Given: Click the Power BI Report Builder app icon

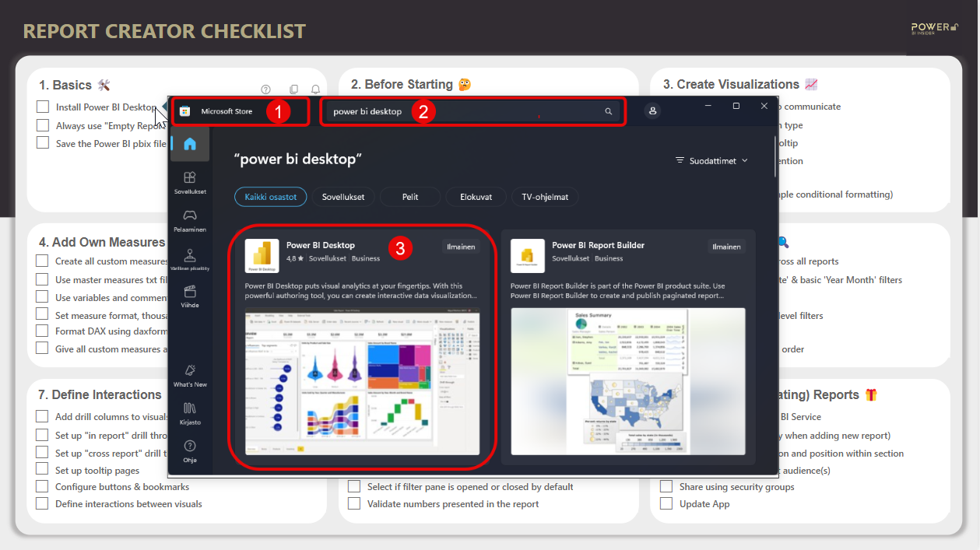Looking at the screenshot, I should (528, 256).
